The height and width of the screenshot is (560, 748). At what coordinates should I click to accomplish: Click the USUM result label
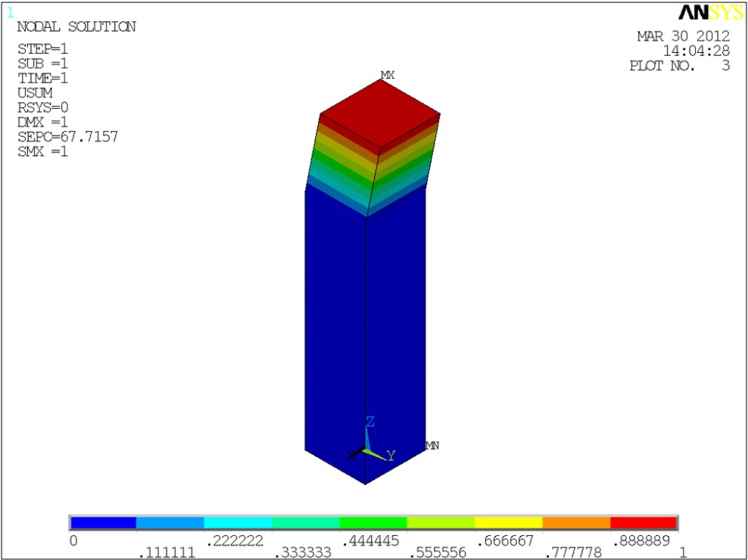34,92
